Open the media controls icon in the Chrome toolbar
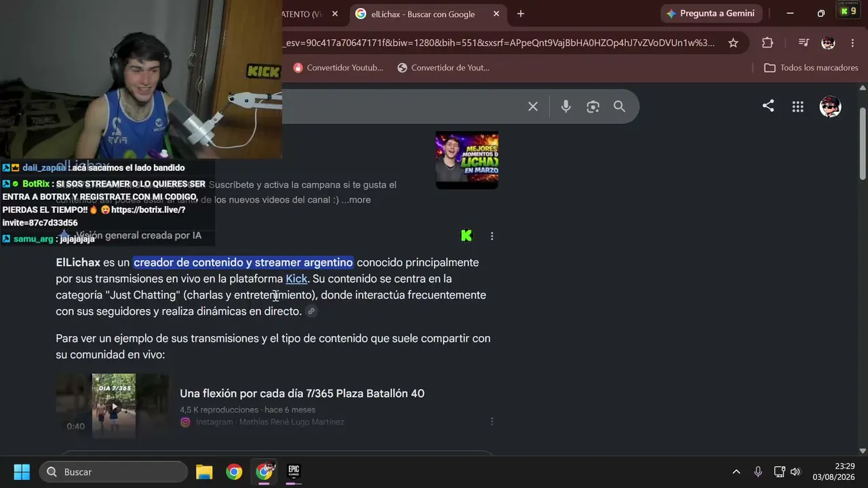This screenshot has height=488, width=868. pos(804,43)
